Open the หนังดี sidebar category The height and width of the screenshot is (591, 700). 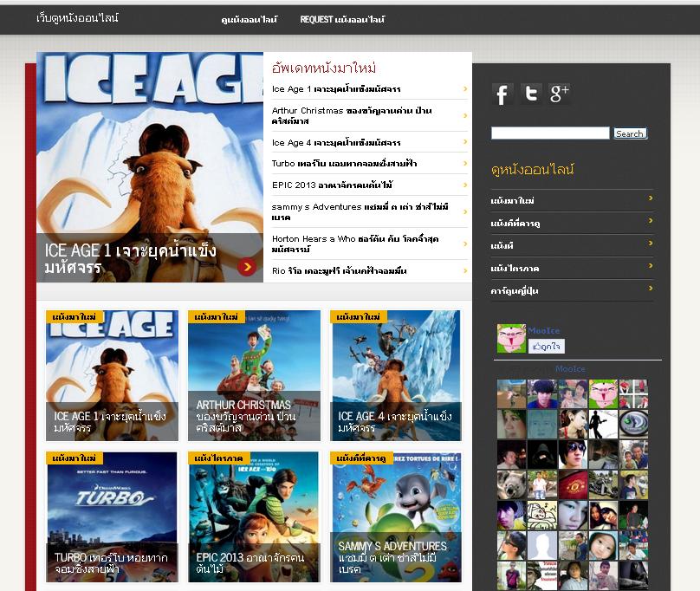(x=502, y=246)
